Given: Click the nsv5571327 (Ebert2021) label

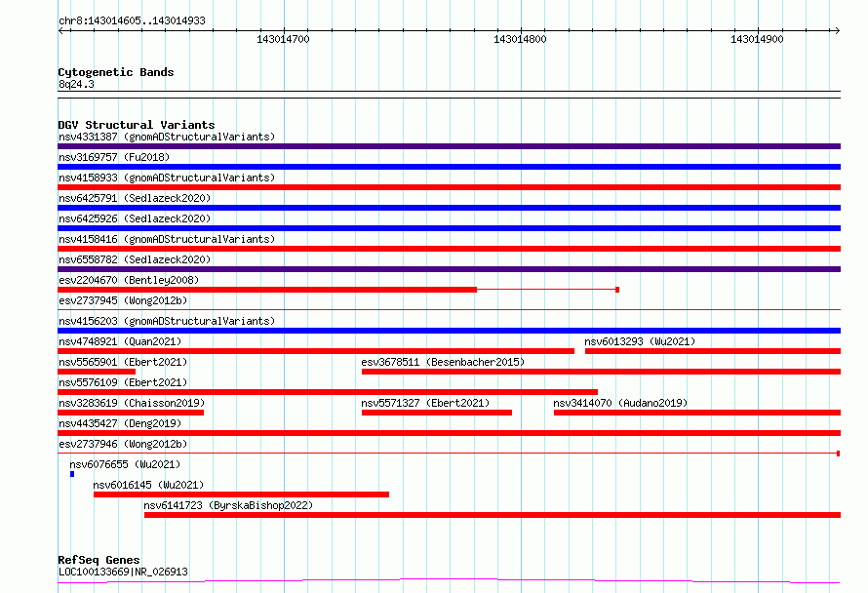Looking at the screenshot, I should coord(425,403).
